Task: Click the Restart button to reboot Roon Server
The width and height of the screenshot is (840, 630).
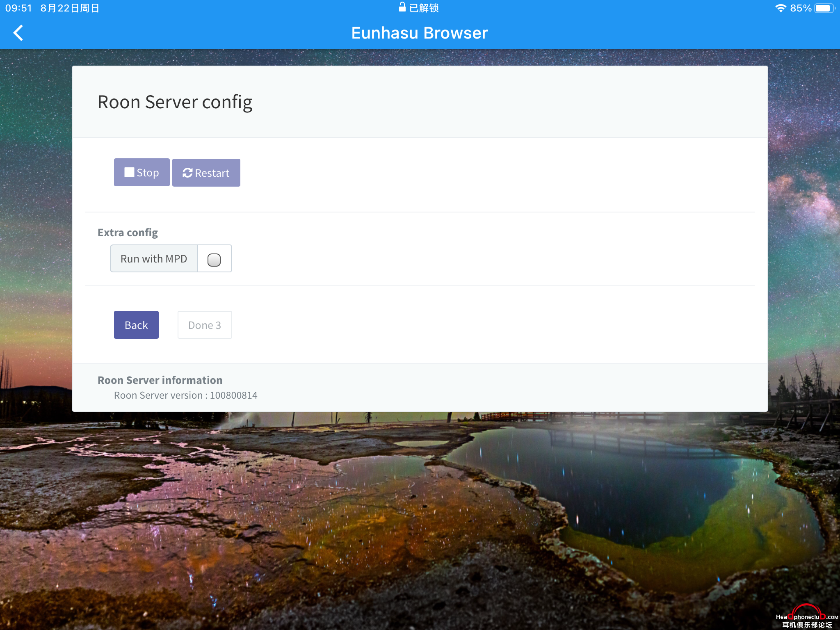Action: (206, 172)
